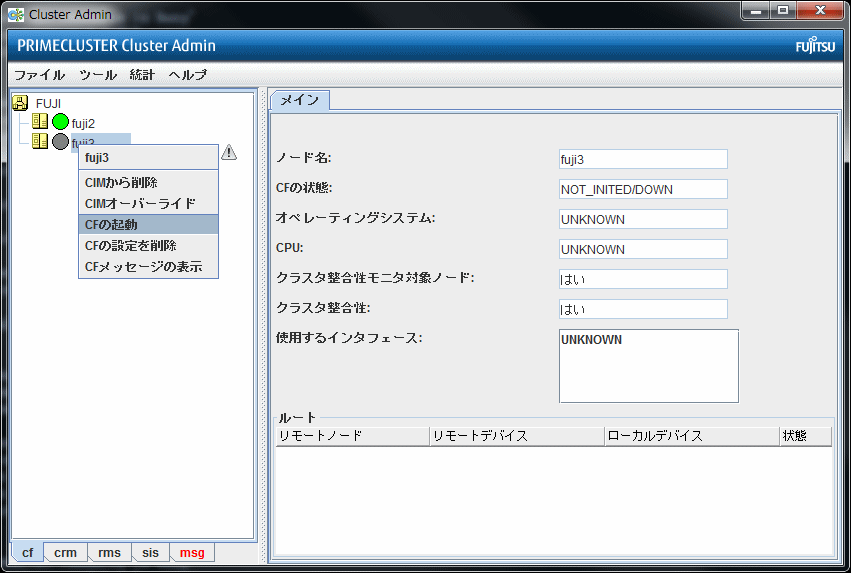The width and height of the screenshot is (851, 573).
Task: Choose CFメッセージの表示 from the context menu
Action: pos(148,266)
